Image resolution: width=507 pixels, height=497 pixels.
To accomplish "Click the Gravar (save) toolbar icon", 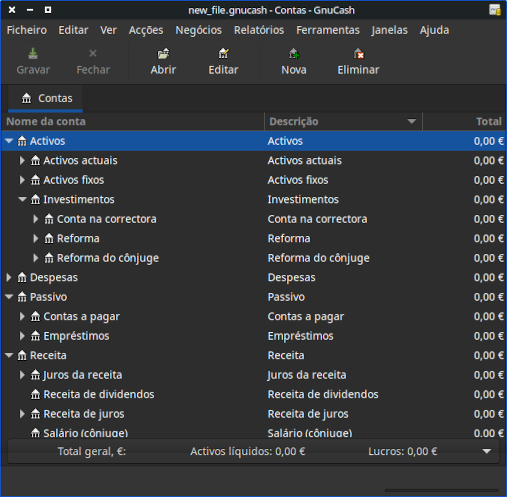I will pos(33,54).
